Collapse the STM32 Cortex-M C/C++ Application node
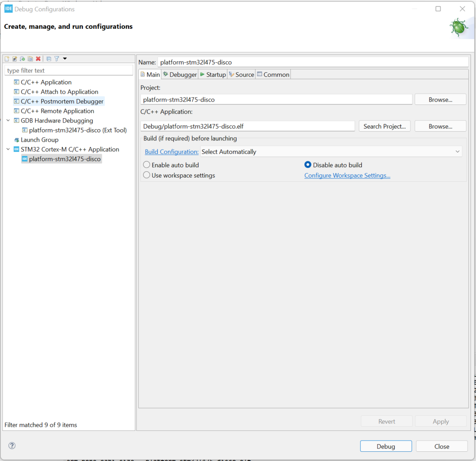This screenshot has height=461, width=476. 8,149
